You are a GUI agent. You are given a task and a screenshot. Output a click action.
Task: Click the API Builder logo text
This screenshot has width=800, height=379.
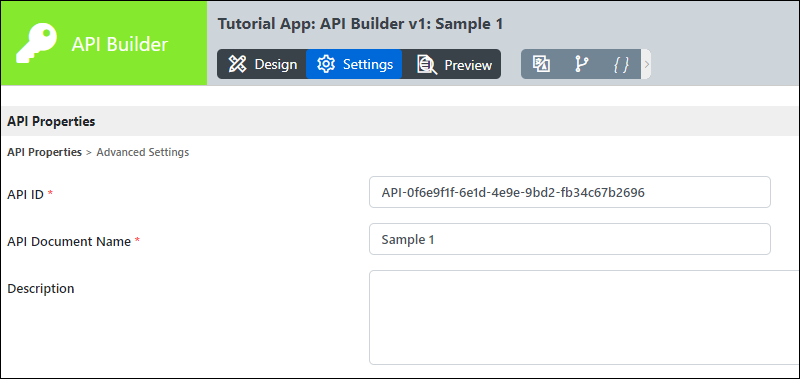(119, 44)
